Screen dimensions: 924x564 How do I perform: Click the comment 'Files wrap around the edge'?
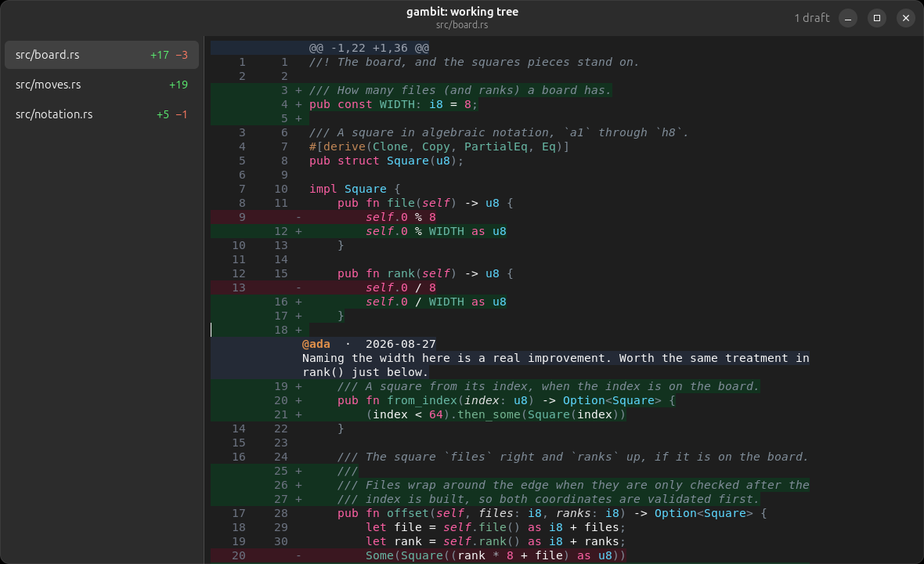[x=573, y=485]
